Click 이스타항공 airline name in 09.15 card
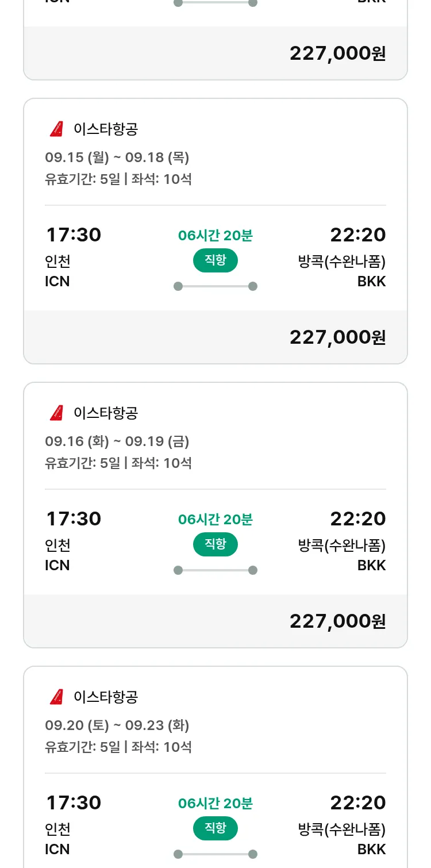This screenshot has width=431, height=868. pyautogui.click(x=106, y=129)
